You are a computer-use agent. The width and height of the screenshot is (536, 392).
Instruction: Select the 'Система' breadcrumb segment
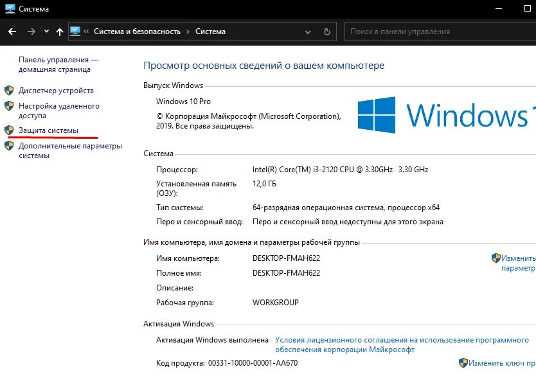(210, 31)
